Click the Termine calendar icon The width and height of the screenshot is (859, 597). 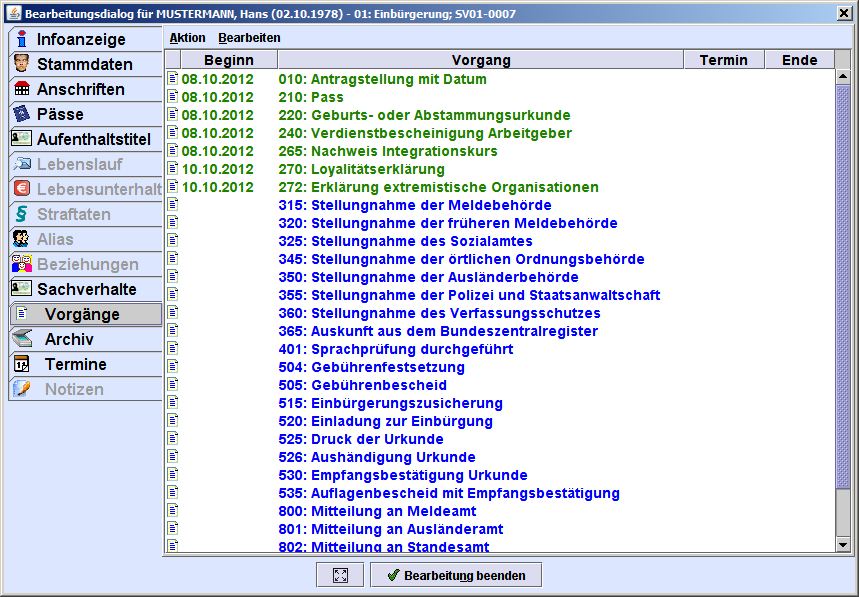[22, 364]
